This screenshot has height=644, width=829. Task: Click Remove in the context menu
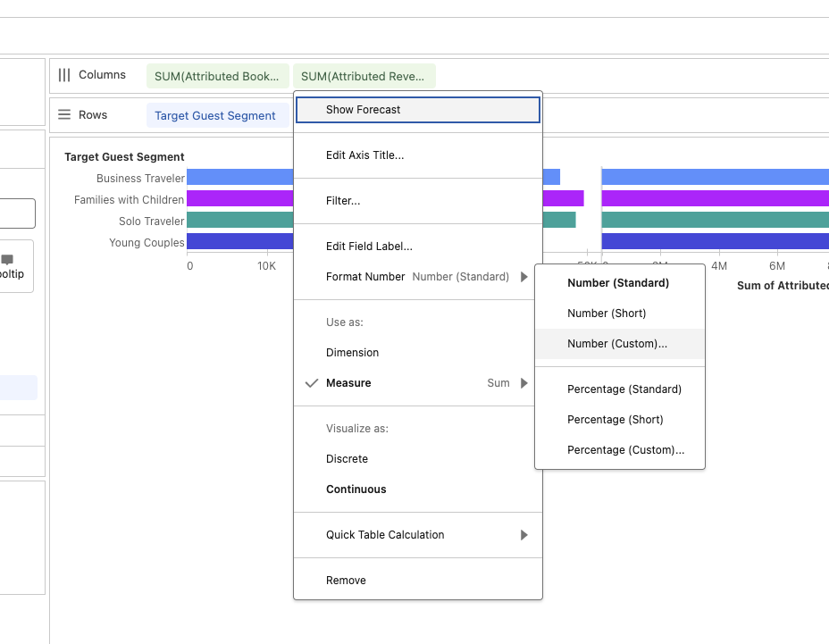tap(346, 581)
